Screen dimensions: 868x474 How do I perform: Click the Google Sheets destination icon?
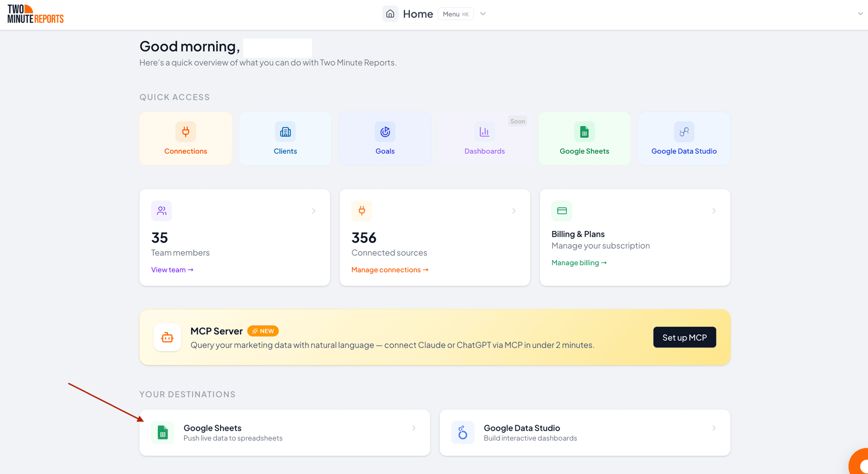[x=163, y=432]
